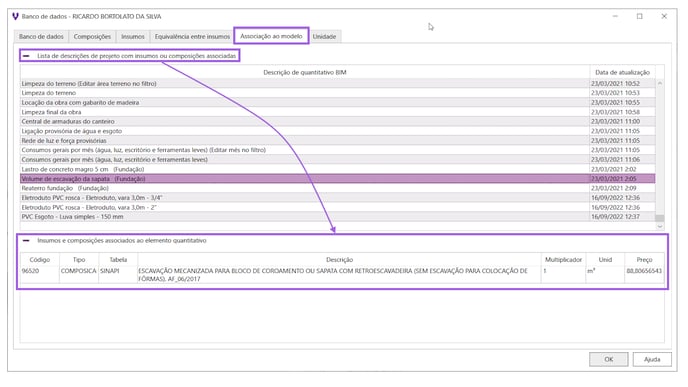The width and height of the screenshot is (688, 387).
Task: Click the Código column header
Action: point(39,260)
